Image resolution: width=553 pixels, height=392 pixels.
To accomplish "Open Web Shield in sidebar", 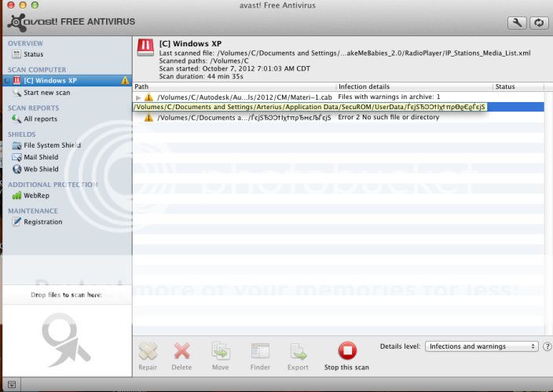I will 41,169.
